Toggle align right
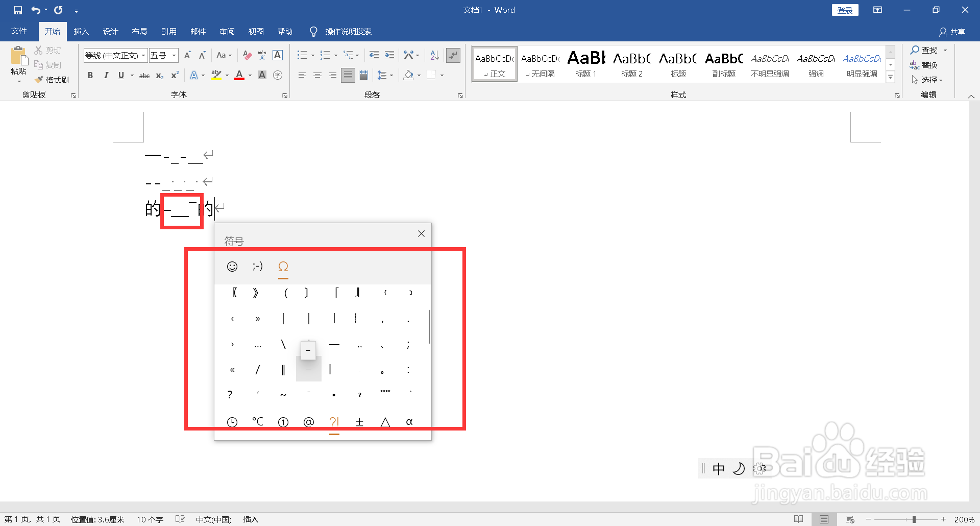This screenshot has height=526, width=980. coord(333,76)
